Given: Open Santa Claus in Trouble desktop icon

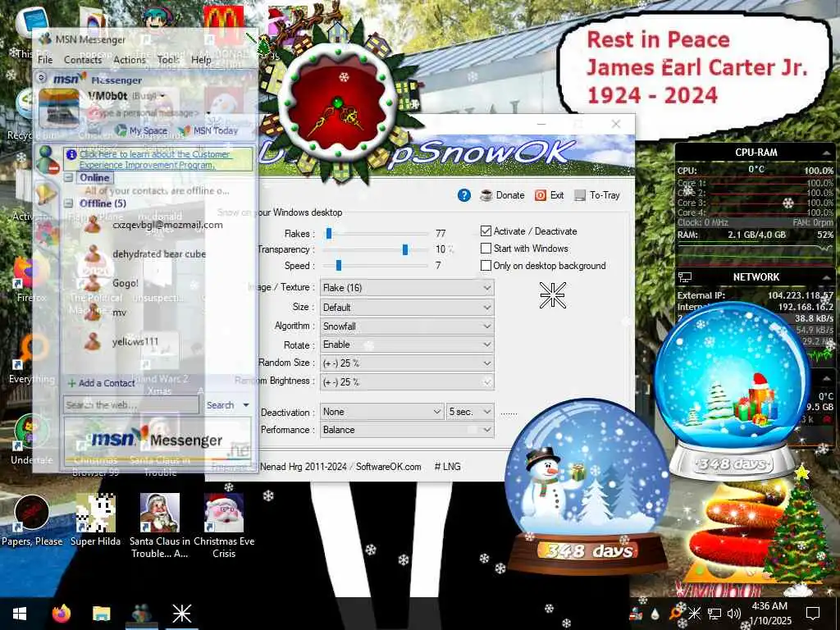Looking at the screenshot, I should (160, 526).
